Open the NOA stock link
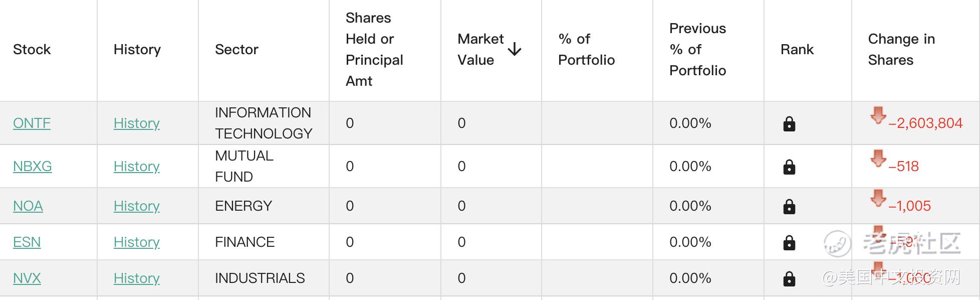This screenshot has width=980, height=300. (28, 206)
